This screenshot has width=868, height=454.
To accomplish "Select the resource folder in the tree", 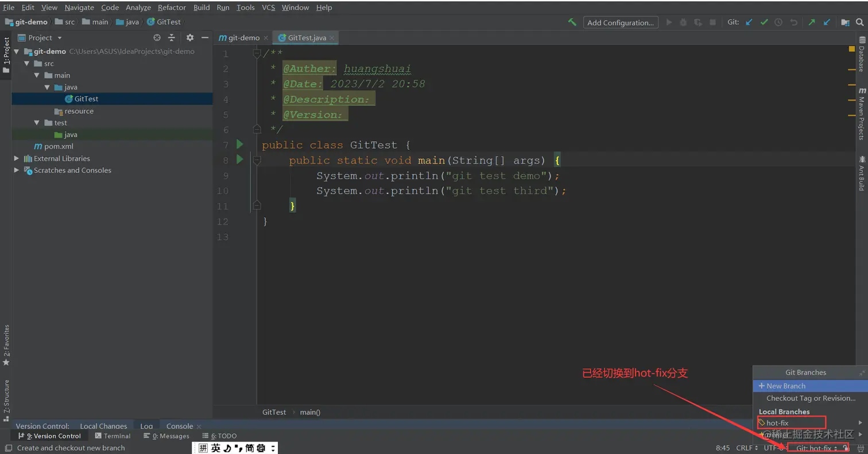I will 73,111.
